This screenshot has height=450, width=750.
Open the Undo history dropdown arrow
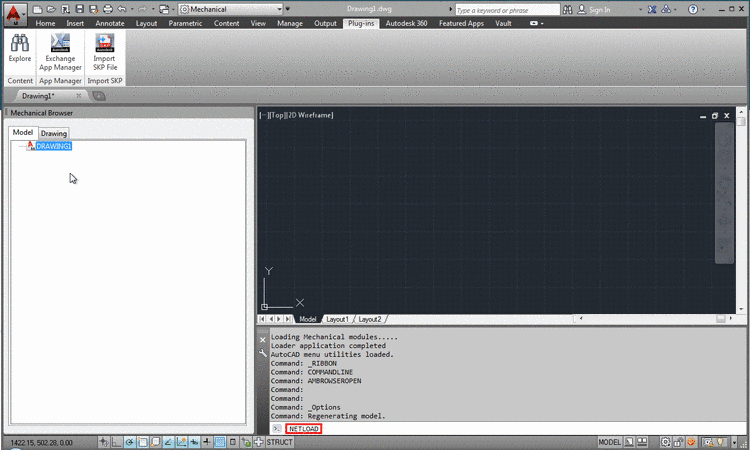pyautogui.click(x=132, y=9)
